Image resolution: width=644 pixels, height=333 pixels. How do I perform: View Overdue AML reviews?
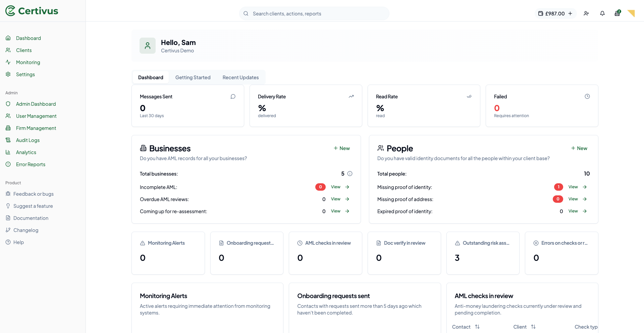pos(340,199)
